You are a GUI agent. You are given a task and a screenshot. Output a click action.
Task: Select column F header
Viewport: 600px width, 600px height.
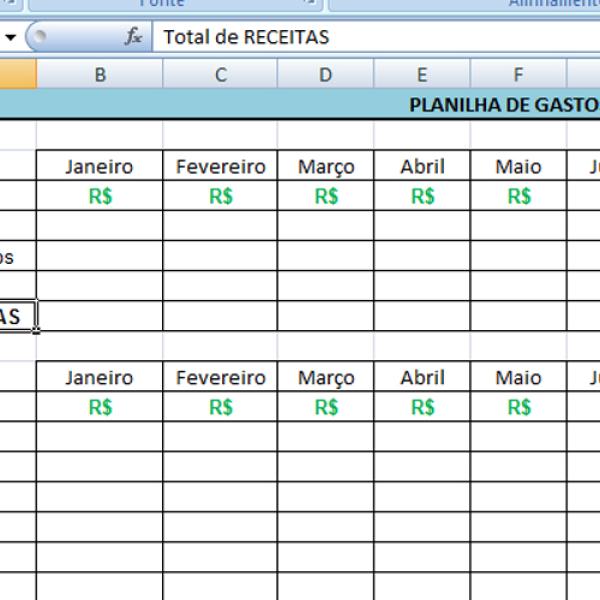coord(518,74)
